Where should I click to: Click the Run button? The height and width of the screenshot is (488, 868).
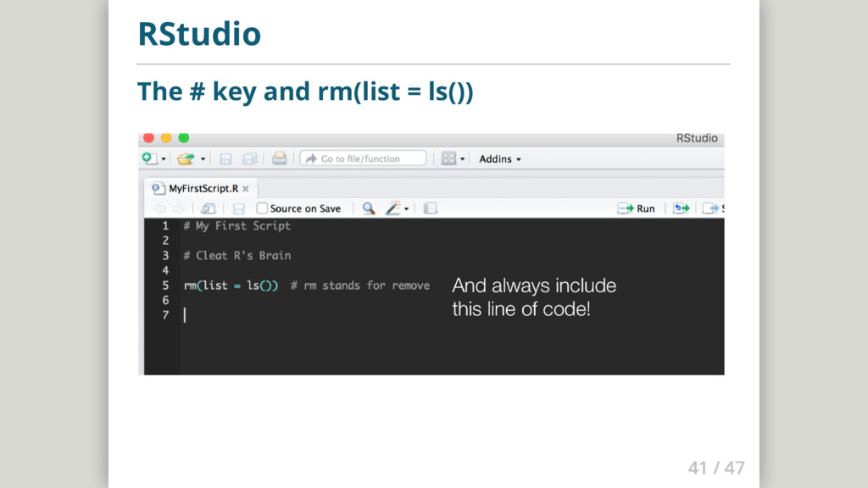[x=636, y=208]
